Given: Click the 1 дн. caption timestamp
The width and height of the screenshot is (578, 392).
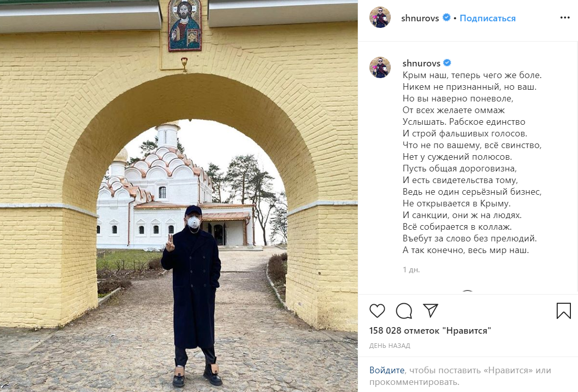Looking at the screenshot, I should point(411,270).
